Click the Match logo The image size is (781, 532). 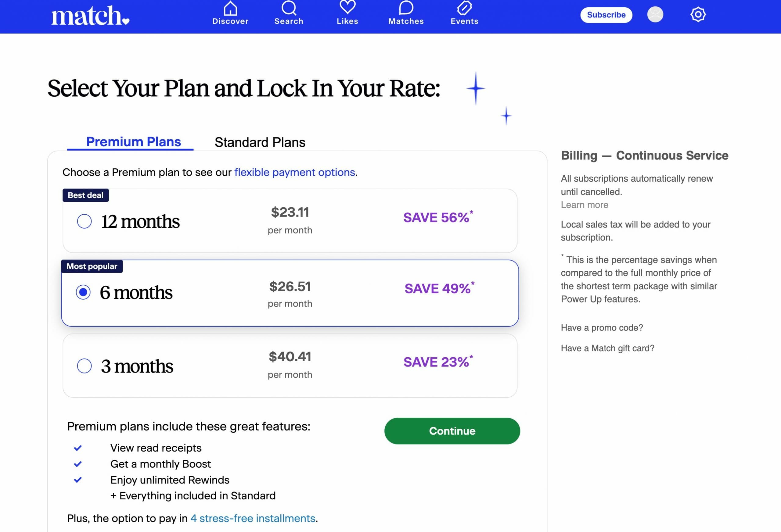click(x=90, y=16)
